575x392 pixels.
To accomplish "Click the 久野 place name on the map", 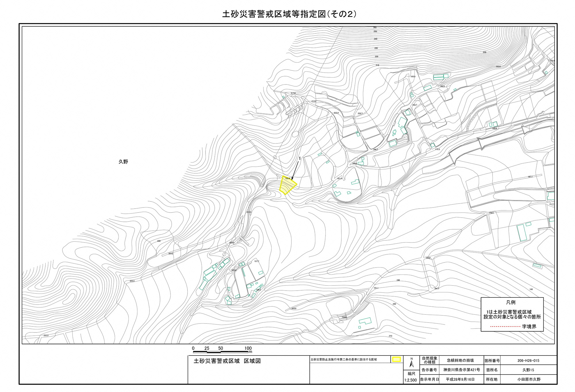I will click(123, 162).
